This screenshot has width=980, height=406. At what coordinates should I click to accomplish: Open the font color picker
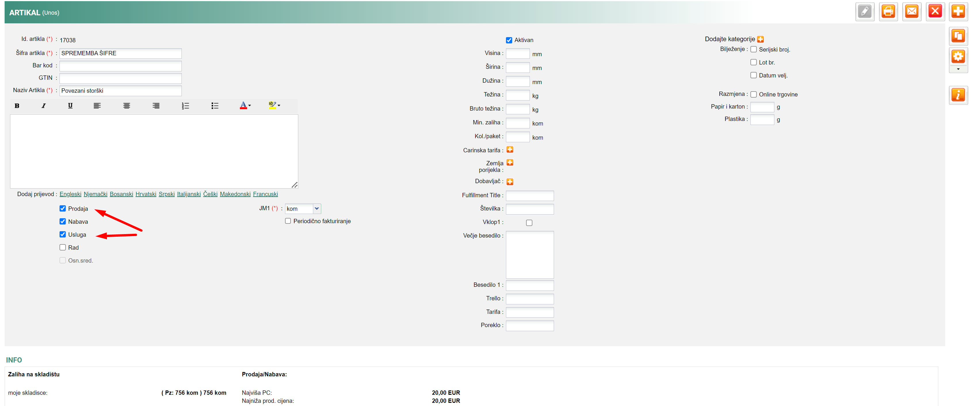pyautogui.click(x=244, y=105)
